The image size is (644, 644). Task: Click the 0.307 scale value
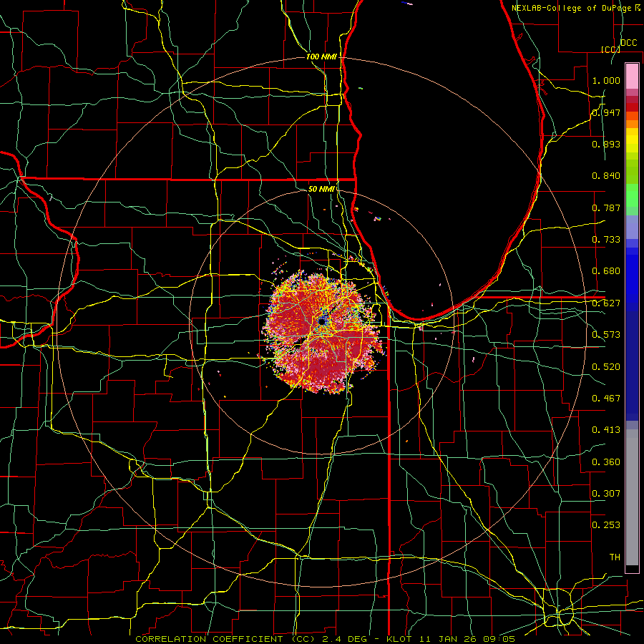[x=606, y=493]
